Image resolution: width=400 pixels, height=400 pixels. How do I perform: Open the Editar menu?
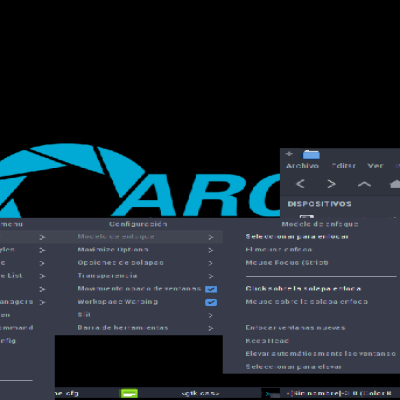(x=344, y=166)
